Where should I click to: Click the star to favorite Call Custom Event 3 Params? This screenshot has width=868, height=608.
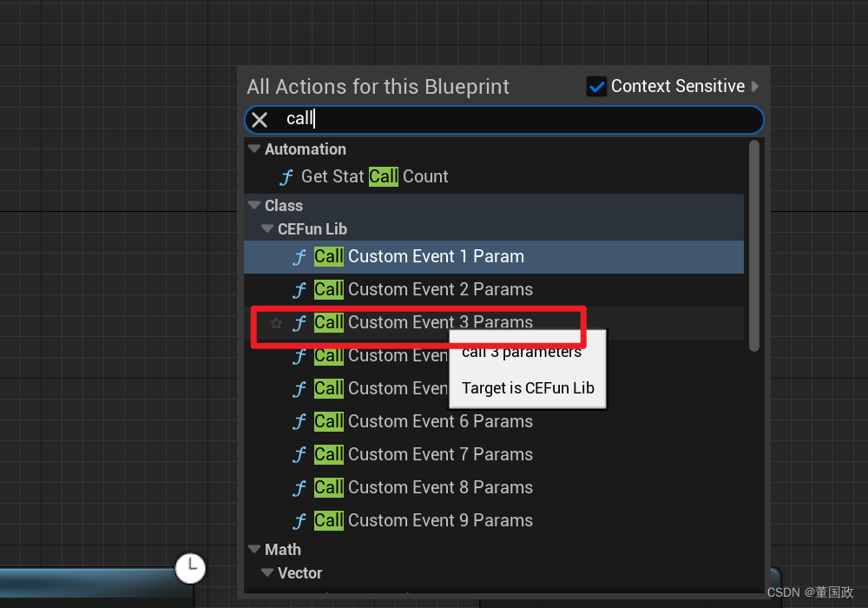276,322
